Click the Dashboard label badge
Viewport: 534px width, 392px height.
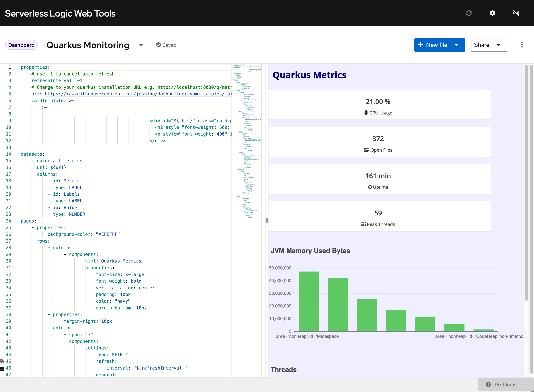click(21, 45)
